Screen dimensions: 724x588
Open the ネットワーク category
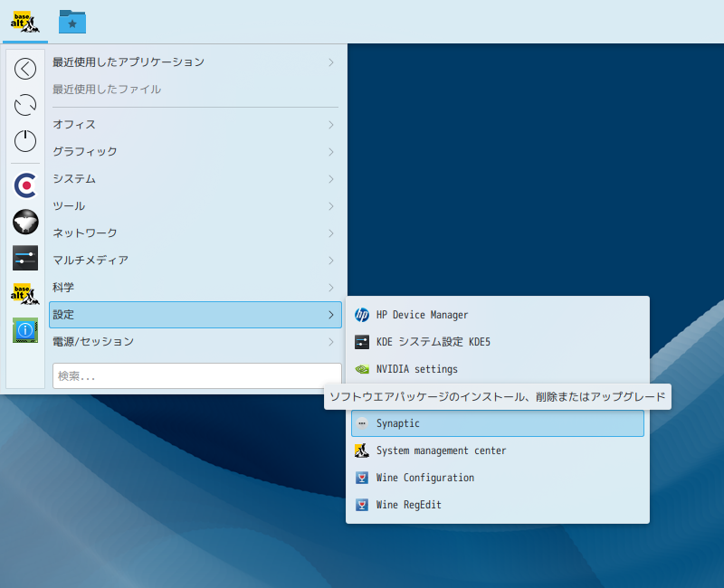(195, 233)
